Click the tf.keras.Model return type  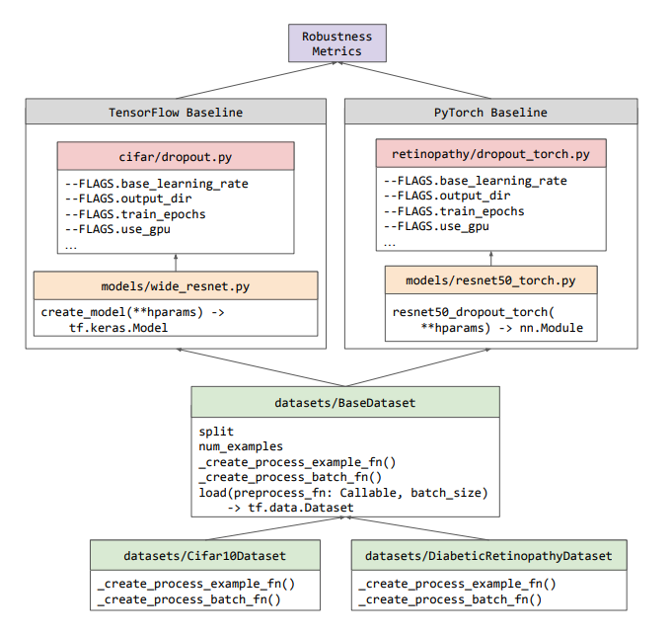pyautogui.click(x=118, y=328)
